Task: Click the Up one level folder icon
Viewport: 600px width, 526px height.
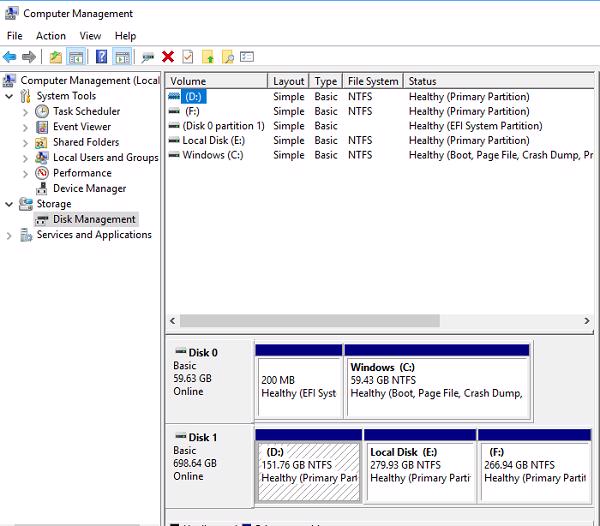Action: [55, 57]
